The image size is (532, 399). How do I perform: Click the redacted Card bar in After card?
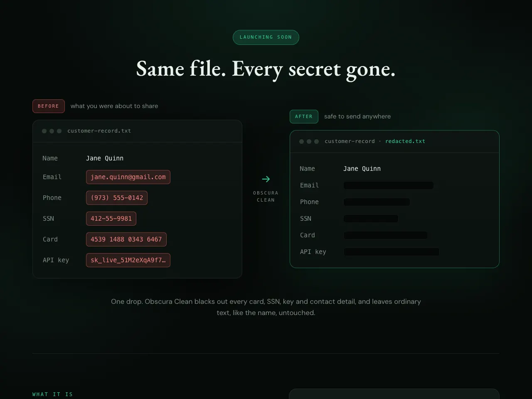click(x=386, y=235)
